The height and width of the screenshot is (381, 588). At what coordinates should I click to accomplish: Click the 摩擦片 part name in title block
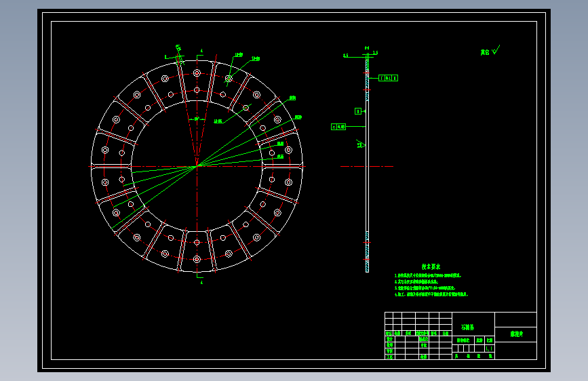coord(517,334)
